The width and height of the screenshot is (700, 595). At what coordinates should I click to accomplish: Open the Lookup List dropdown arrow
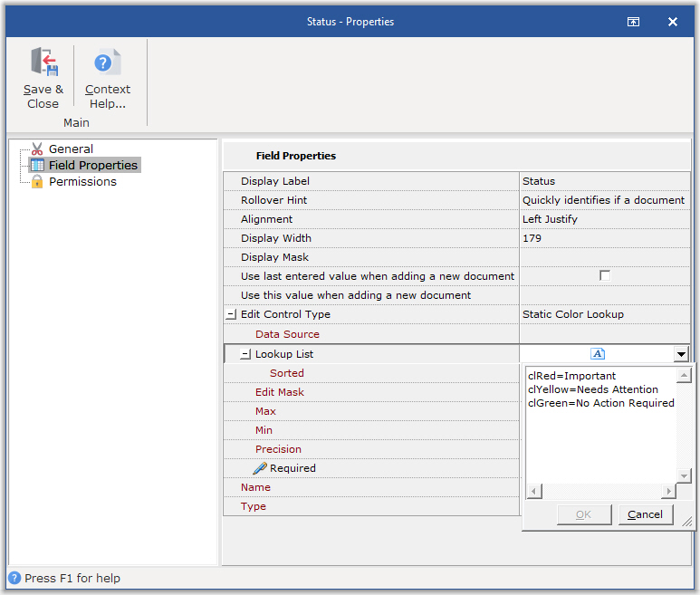click(x=681, y=354)
